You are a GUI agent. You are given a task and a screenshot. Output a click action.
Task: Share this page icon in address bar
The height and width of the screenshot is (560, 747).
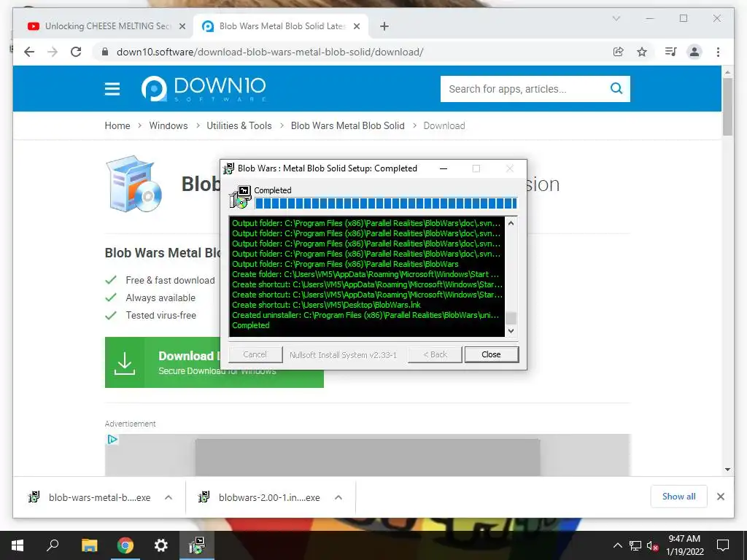[619, 52]
